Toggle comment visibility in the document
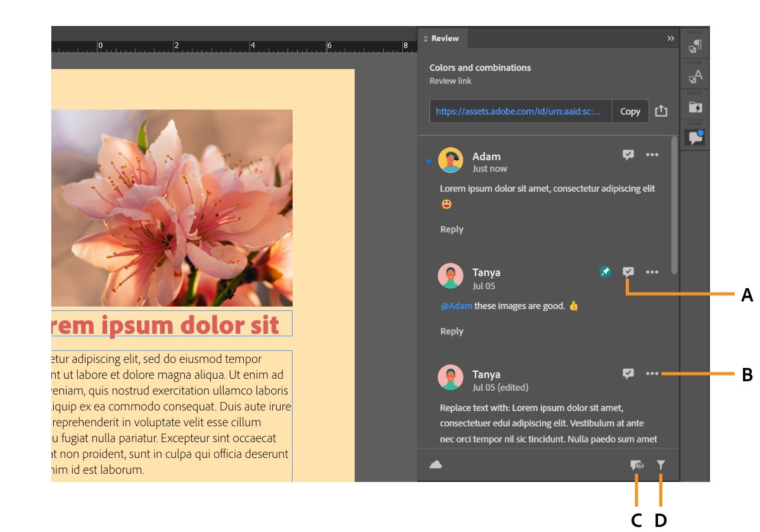The width and height of the screenshot is (760, 532). pos(637,464)
